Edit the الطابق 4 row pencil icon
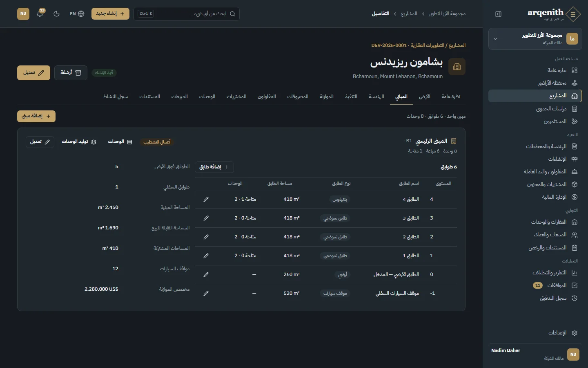The height and width of the screenshot is (368, 588). (x=206, y=199)
